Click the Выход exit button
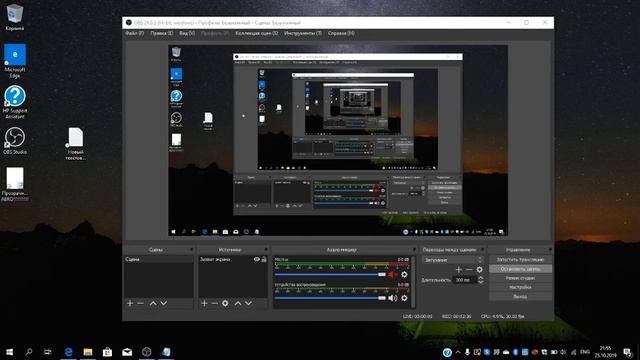This screenshot has height=360, width=640. tap(520, 297)
